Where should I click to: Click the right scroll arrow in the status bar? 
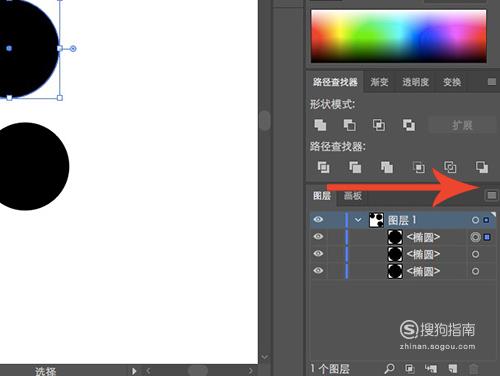pyautogui.click(x=251, y=371)
